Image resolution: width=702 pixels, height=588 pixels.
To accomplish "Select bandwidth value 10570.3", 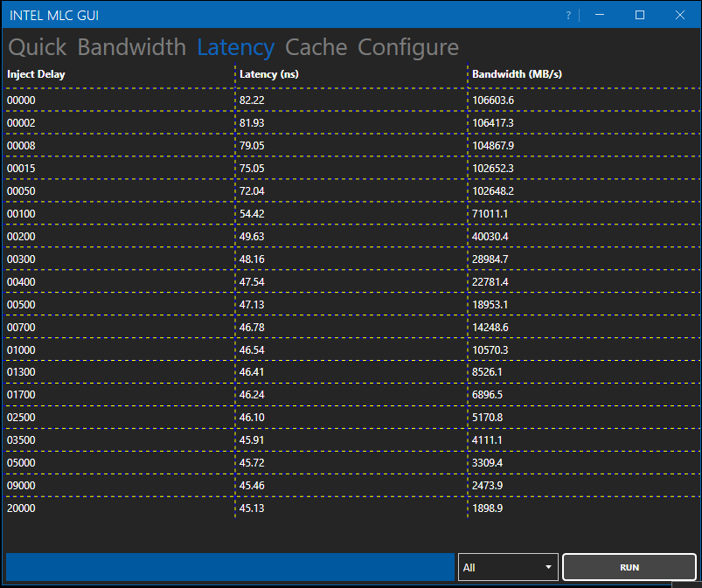I will point(490,350).
